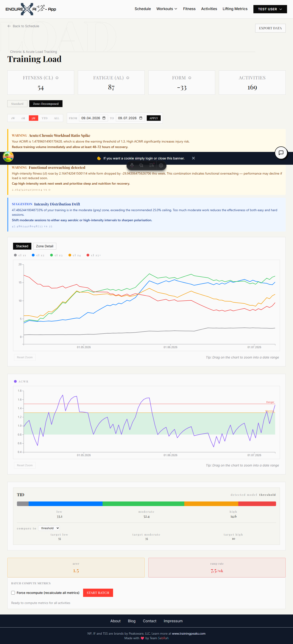Open the calendar picker icon in the FROM date field
Screen dimensions: 293x644
(x=104, y=118)
